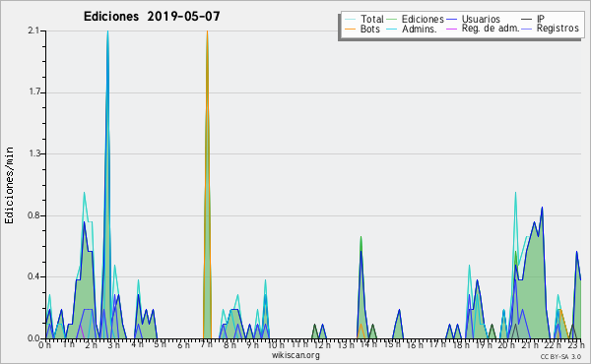This screenshot has width=591, height=364.
Task: Click the green Ediciones legend line swatch
Action: 392,19
